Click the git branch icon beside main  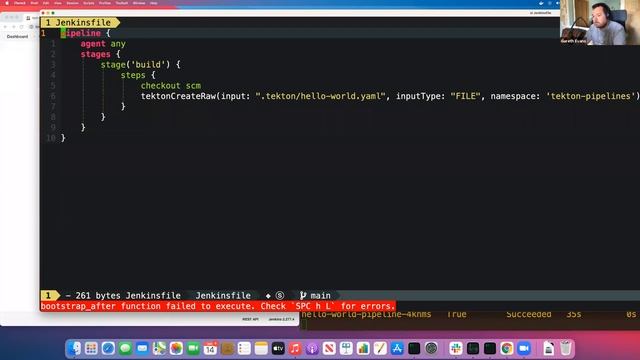coord(303,296)
